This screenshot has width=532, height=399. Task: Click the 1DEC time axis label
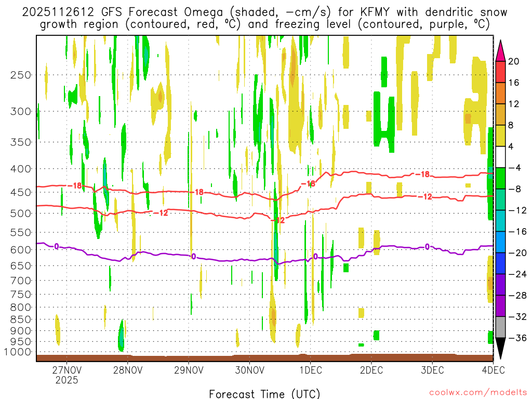point(311,369)
